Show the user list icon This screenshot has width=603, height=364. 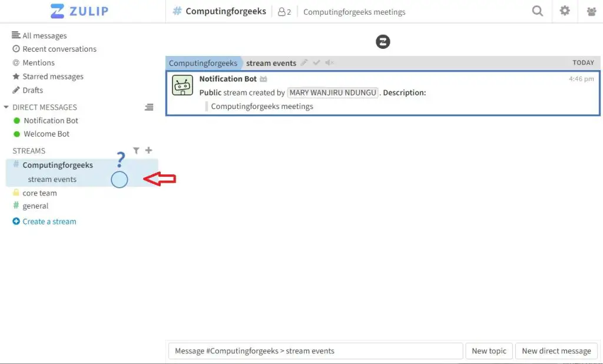591,12
